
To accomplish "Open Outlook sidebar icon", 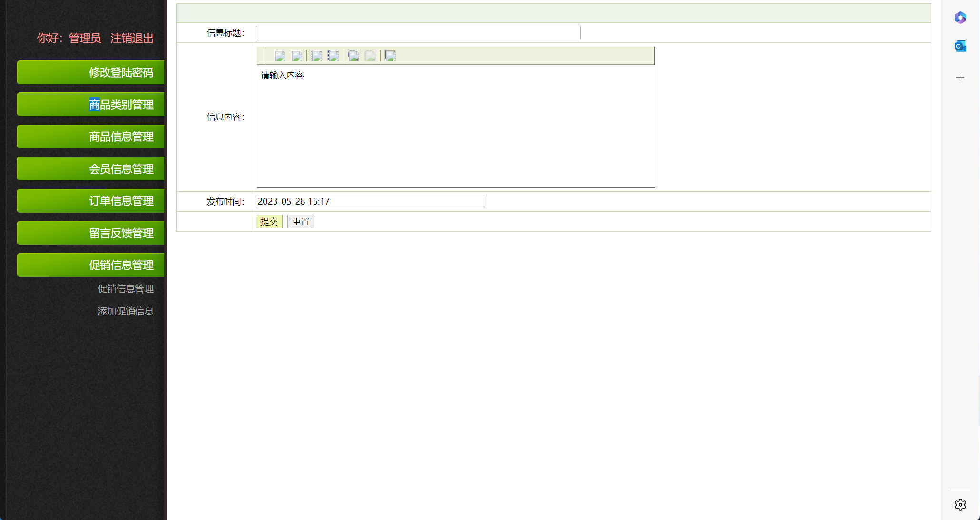I will coord(960,46).
